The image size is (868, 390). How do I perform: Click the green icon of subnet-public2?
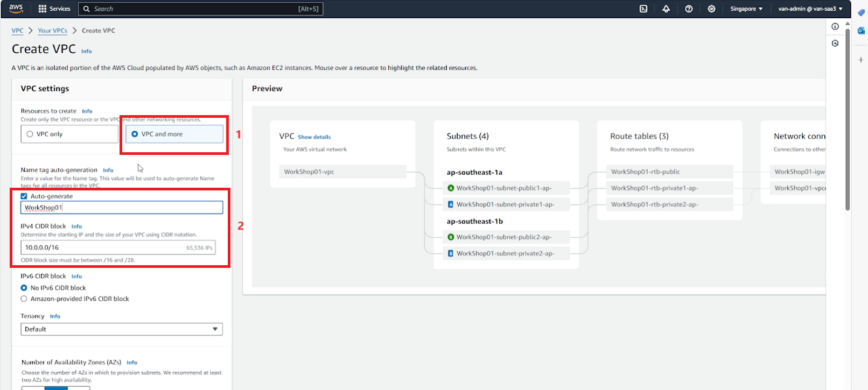tap(451, 237)
